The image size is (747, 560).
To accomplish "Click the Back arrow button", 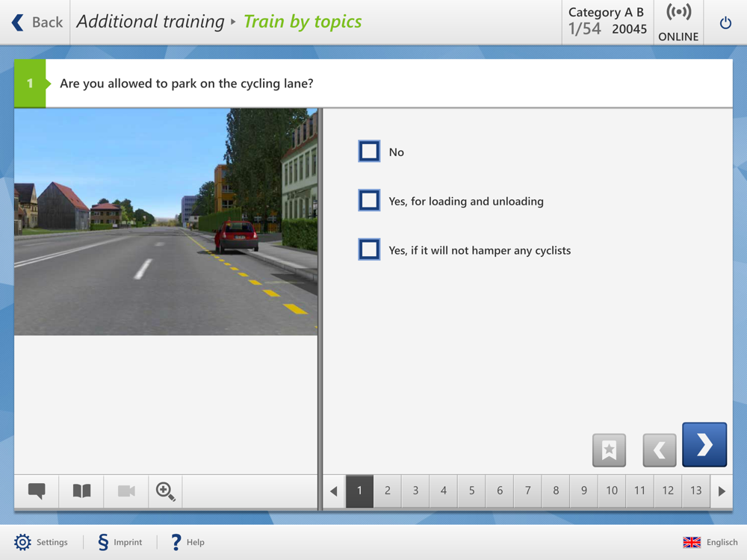I will (x=37, y=22).
